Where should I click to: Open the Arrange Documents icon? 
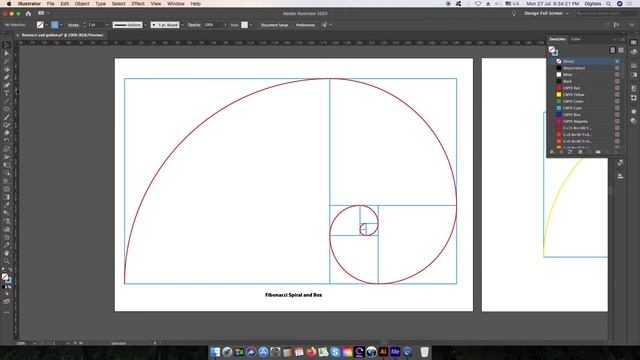tap(41, 13)
